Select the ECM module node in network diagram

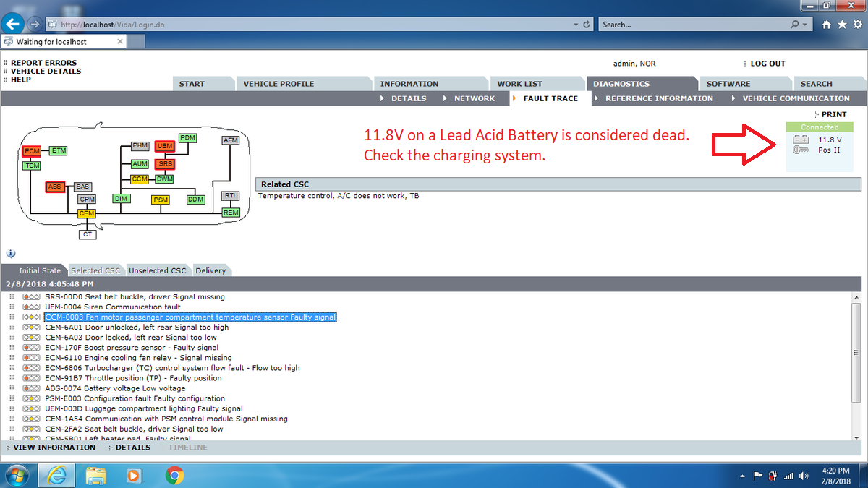point(31,150)
